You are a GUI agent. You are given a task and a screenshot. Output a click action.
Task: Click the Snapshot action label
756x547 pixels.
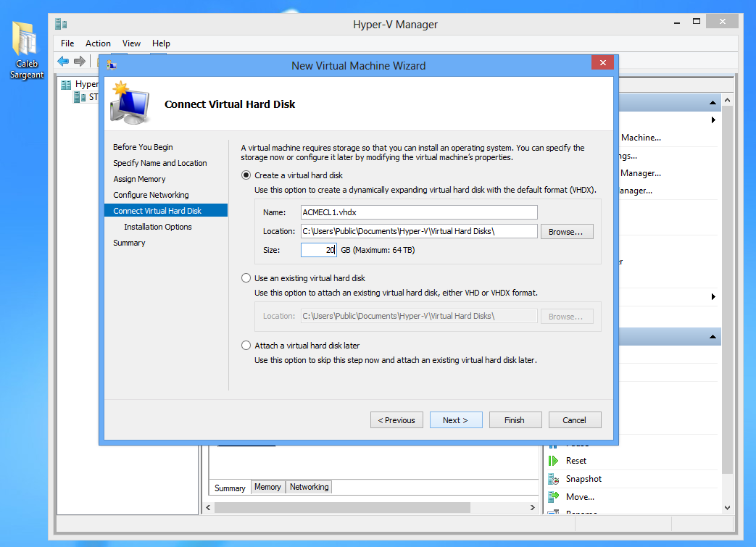tap(583, 479)
